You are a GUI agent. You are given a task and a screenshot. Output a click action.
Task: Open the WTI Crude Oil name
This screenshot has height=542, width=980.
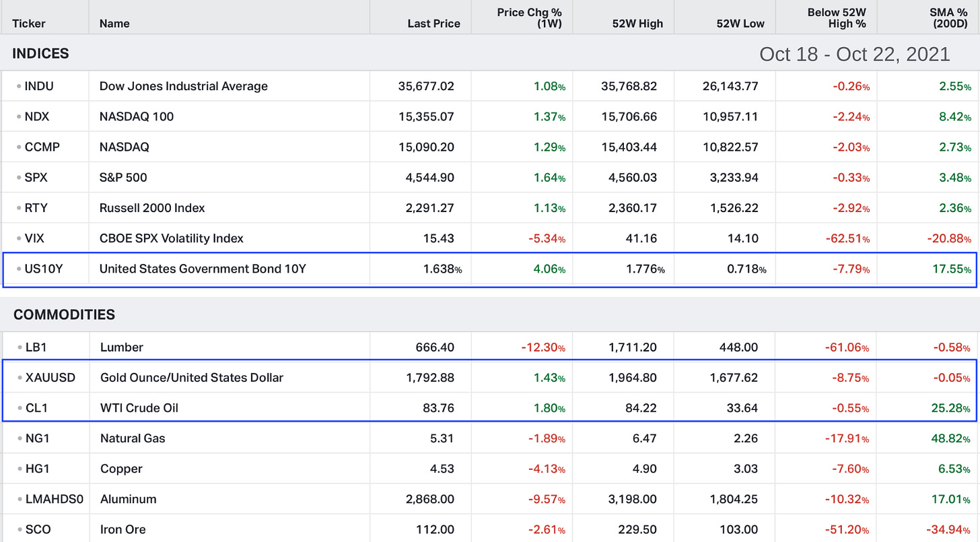[x=139, y=408]
